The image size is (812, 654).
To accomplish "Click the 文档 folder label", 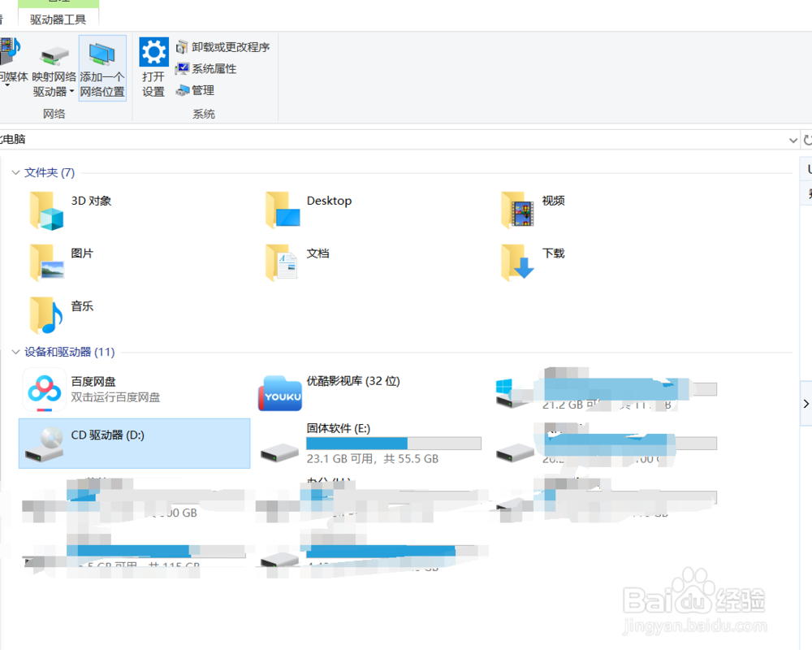I will point(317,253).
